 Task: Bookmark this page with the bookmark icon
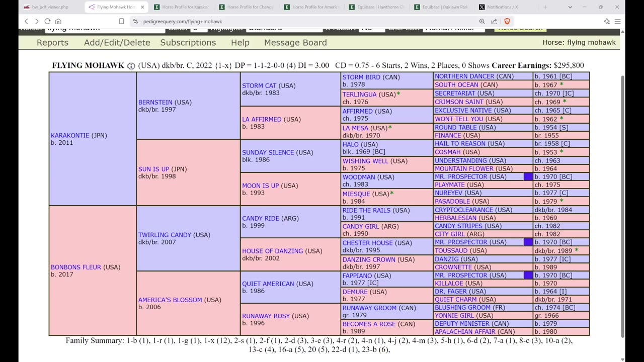[x=121, y=21]
